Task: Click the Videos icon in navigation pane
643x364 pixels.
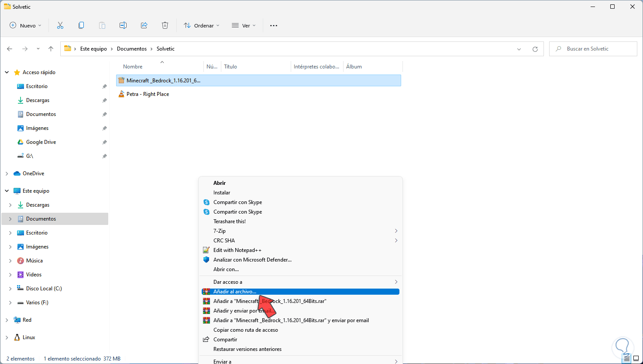Action: 20,275
